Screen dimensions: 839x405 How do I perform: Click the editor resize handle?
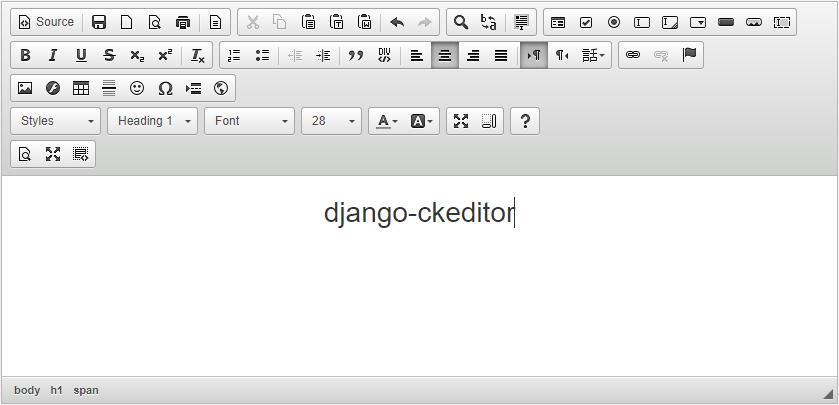(828, 394)
